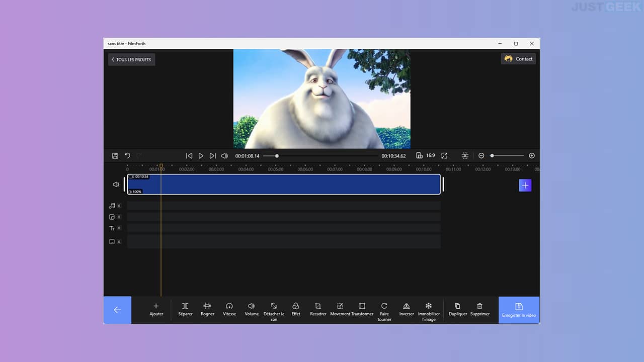Open the Contact button
The width and height of the screenshot is (644, 362).
click(x=518, y=59)
